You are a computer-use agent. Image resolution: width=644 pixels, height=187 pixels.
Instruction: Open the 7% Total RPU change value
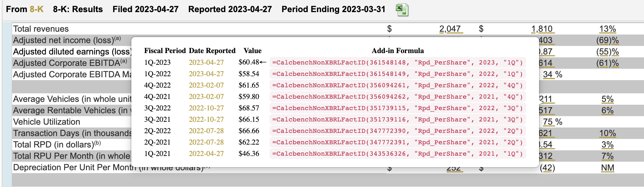tap(607, 156)
